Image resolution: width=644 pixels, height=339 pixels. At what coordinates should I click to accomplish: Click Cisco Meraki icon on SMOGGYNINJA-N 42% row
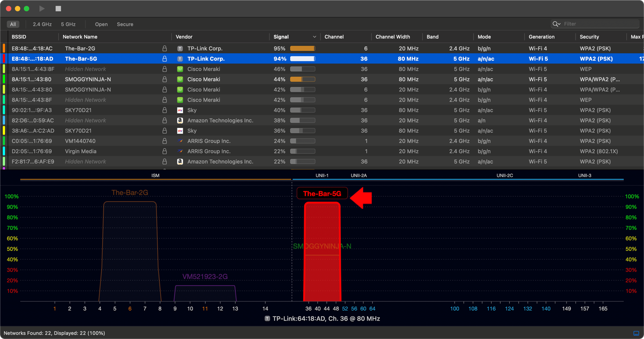point(180,89)
